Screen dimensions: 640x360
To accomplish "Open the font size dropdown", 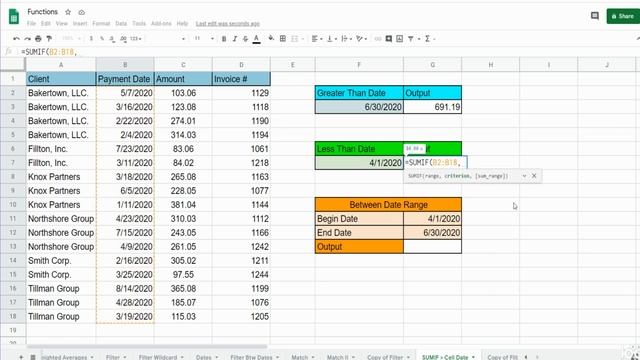I will click(x=204, y=39).
